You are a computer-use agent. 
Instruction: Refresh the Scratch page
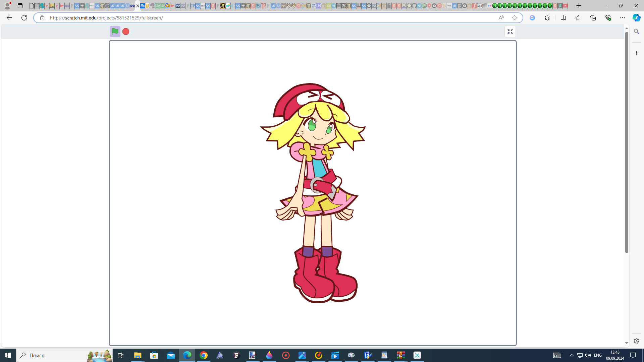(24, 18)
